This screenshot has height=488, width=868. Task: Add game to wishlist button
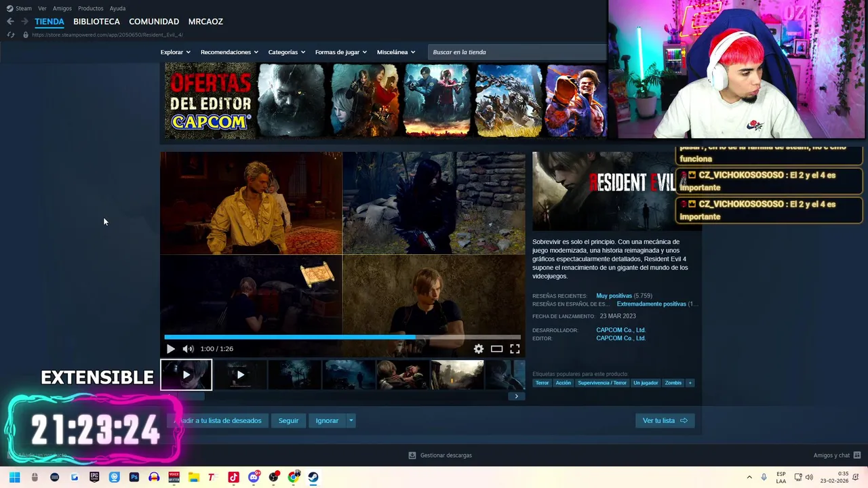218,421
